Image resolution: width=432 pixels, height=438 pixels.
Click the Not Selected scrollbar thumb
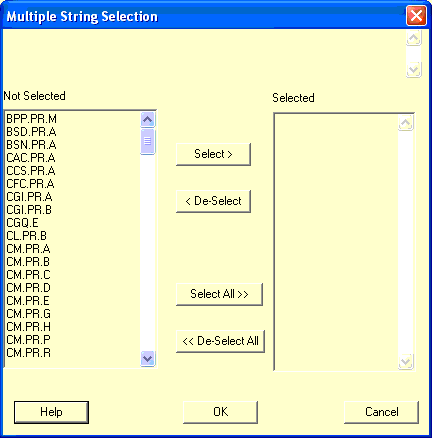[147, 142]
